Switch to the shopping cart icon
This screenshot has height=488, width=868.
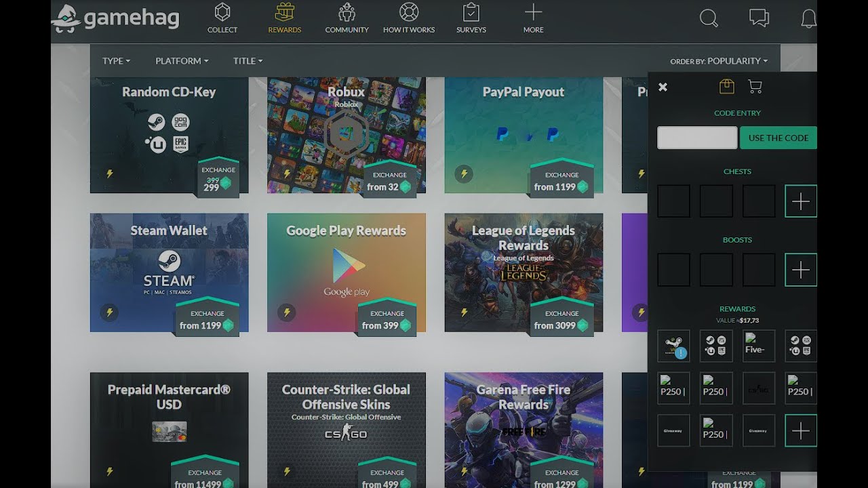pos(755,86)
